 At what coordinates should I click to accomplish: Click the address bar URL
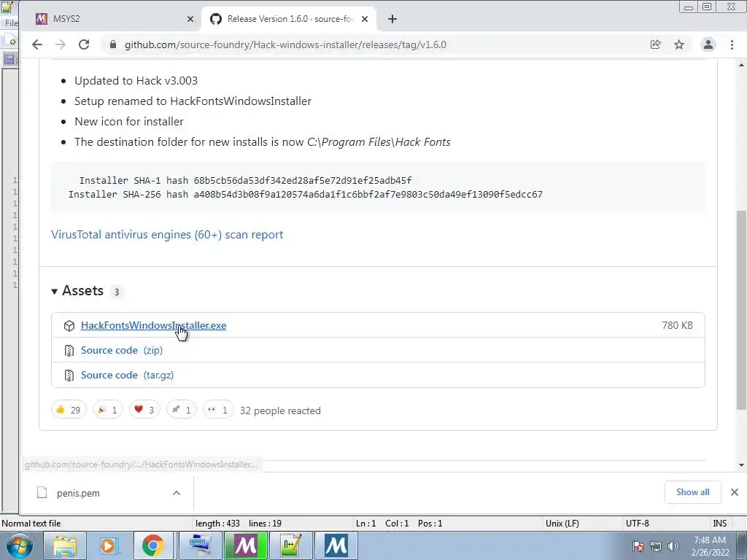pos(285,44)
